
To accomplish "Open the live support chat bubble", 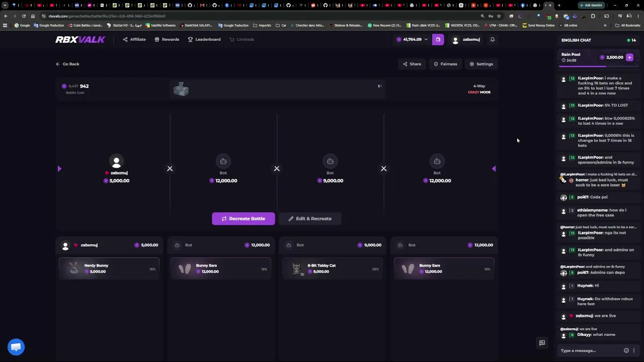I will [16, 347].
